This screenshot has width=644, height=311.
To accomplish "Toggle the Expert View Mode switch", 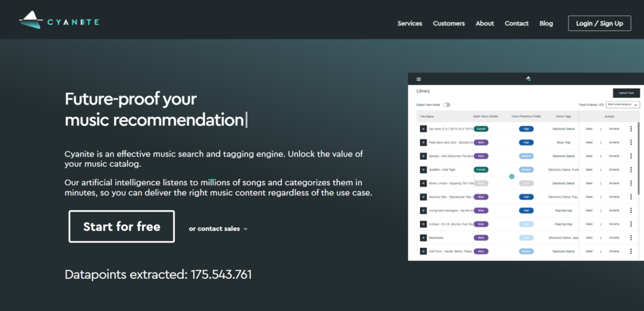I will (x=447, y=105).
